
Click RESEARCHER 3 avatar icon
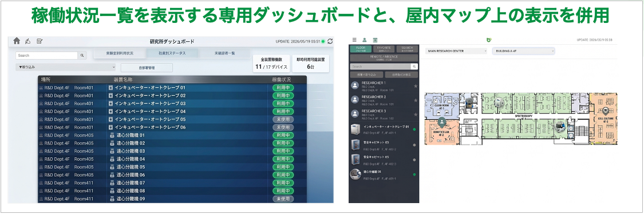click(355, 114)
